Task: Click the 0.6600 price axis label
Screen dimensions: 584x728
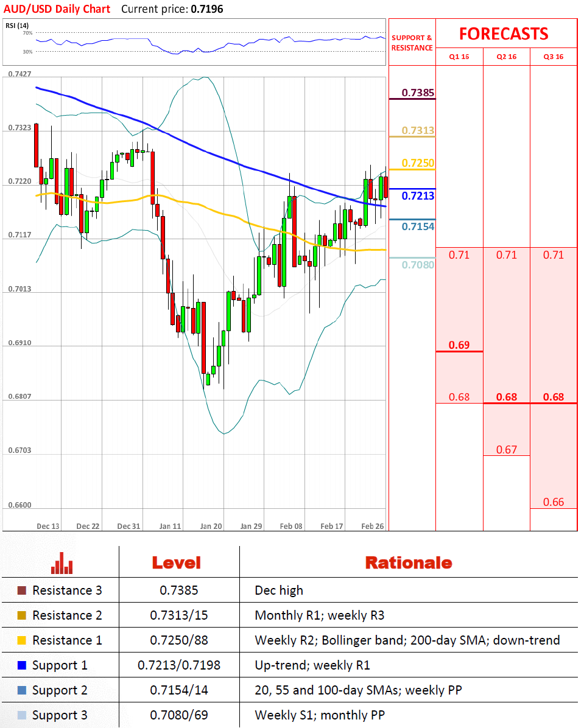Action: (20, 505)
